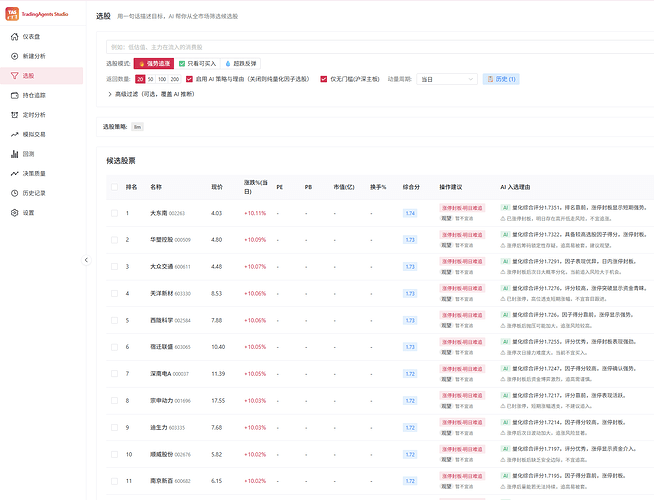
Task: Click the AI badge in 深南电A row
Action: pos(505,368)
